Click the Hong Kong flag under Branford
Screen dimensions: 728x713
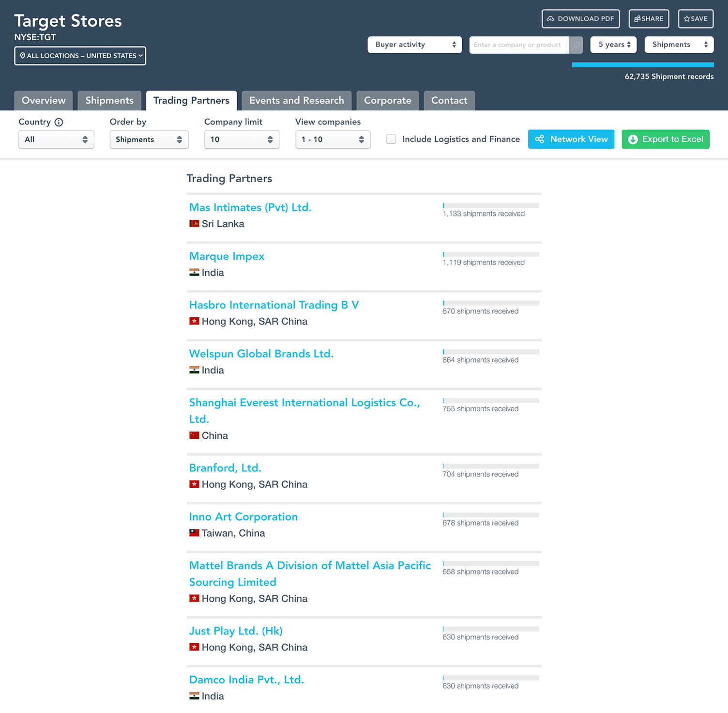(x=194, y=484)
